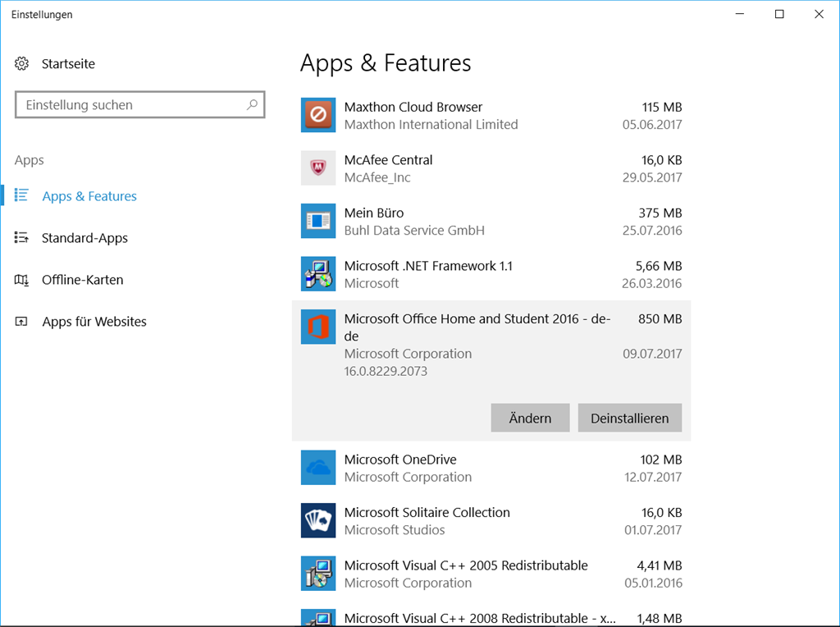Click the Mein Büro app icon
This screenshot has height=627, width=840.
318,221
